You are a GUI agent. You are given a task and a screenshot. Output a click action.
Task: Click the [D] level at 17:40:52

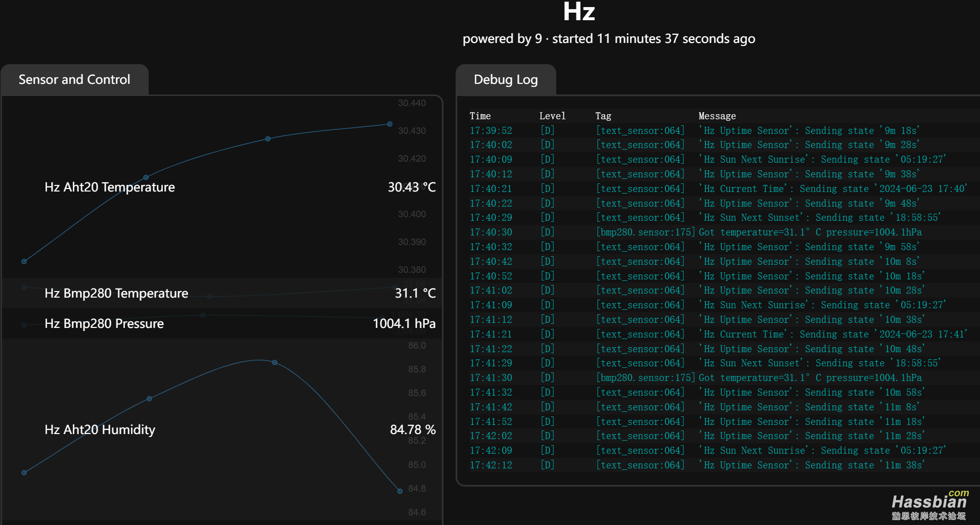548,276
